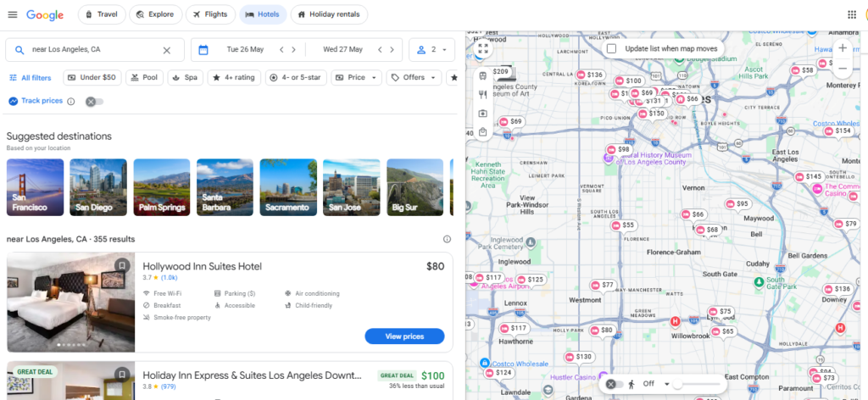Save Holiday Inn Express bookmark icon
The height and width of the screenshot is (400, 868).
pos(122,375)
